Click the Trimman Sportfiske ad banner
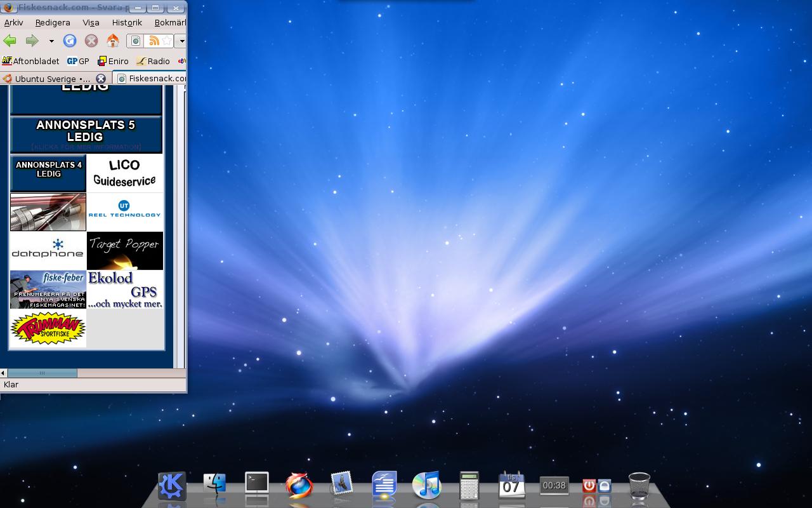Image resolution: width=812 pixels, height=508 pixels. click(x=48, y=328)
